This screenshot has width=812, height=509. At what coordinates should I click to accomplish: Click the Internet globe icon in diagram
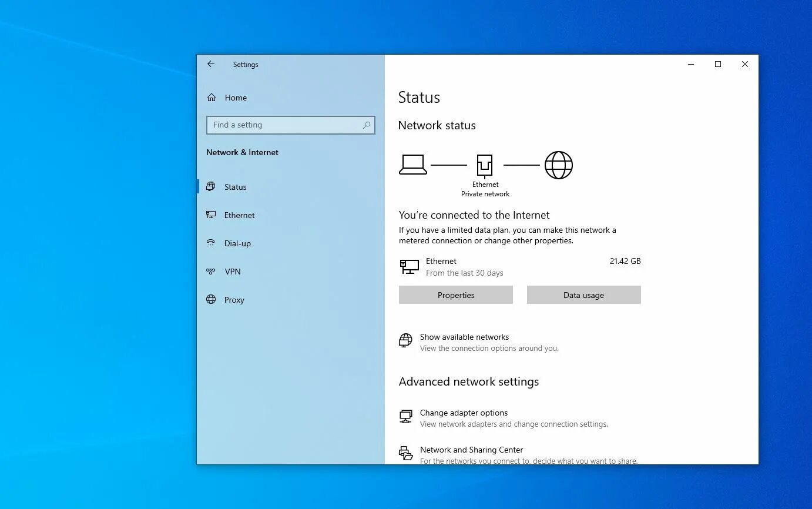coord(558,165)
